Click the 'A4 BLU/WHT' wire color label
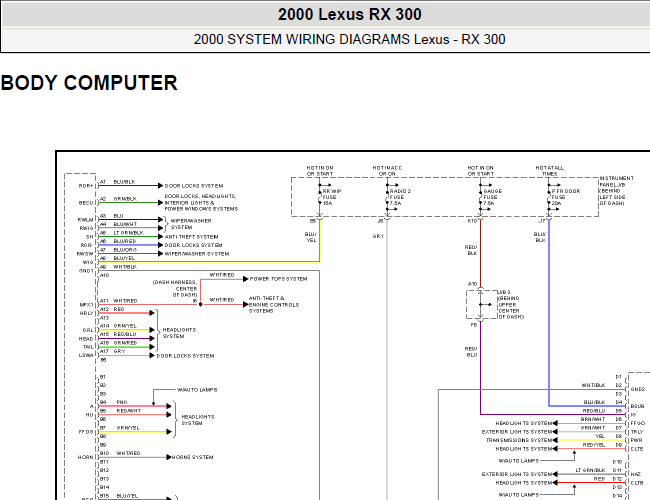650x500 pixels. 119,224
